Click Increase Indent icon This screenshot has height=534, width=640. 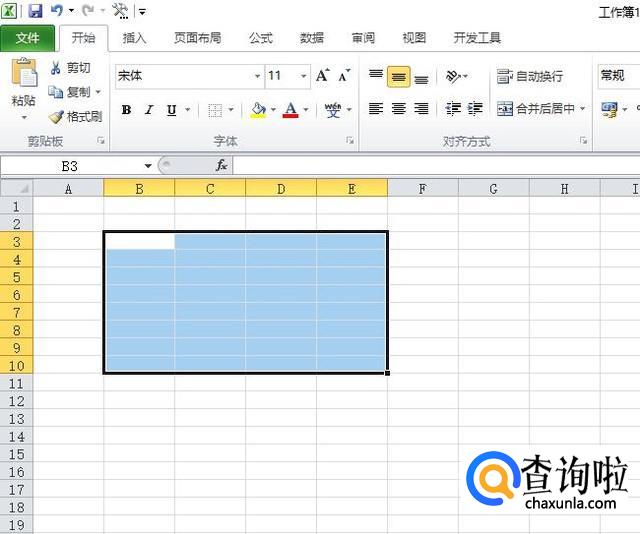475,109
